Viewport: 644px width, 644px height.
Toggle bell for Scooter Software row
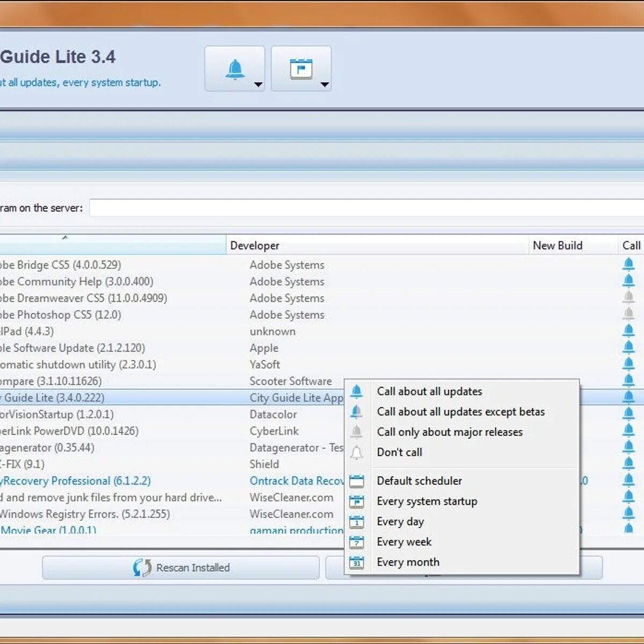628,380
